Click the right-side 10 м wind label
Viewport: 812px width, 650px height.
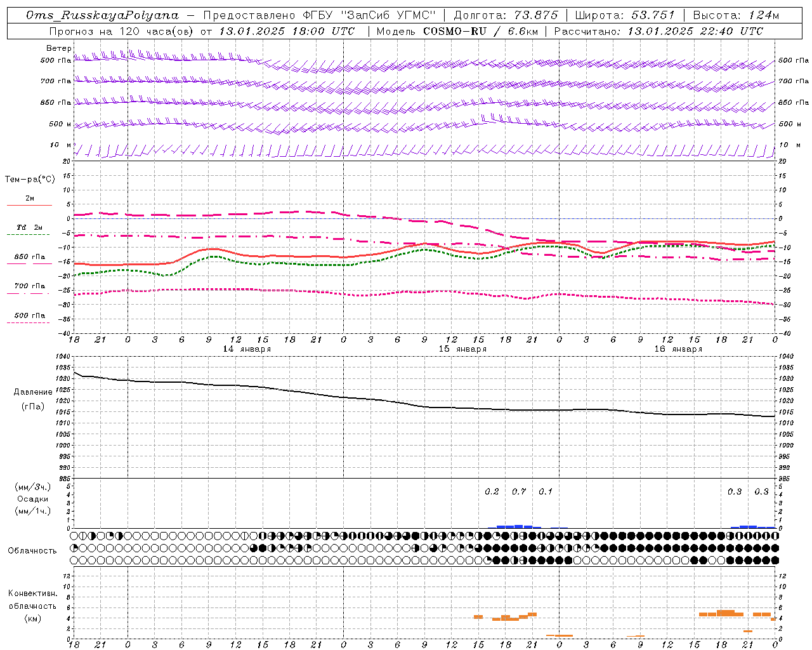click(789, 145)
